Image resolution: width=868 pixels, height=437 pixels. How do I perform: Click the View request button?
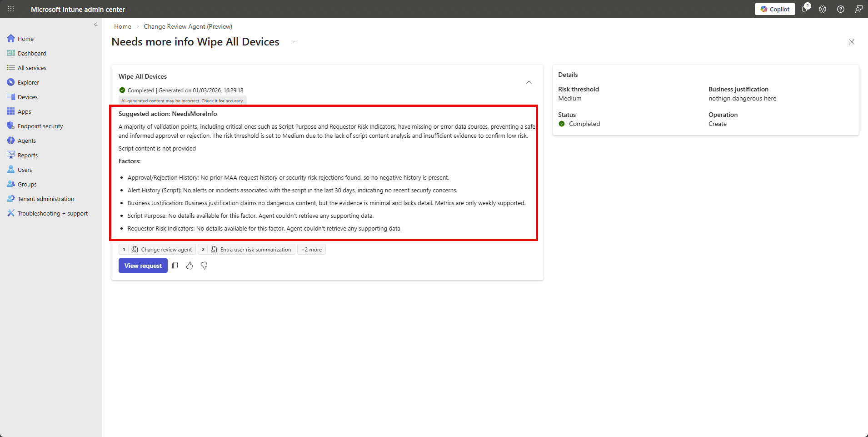pos(143,266)
